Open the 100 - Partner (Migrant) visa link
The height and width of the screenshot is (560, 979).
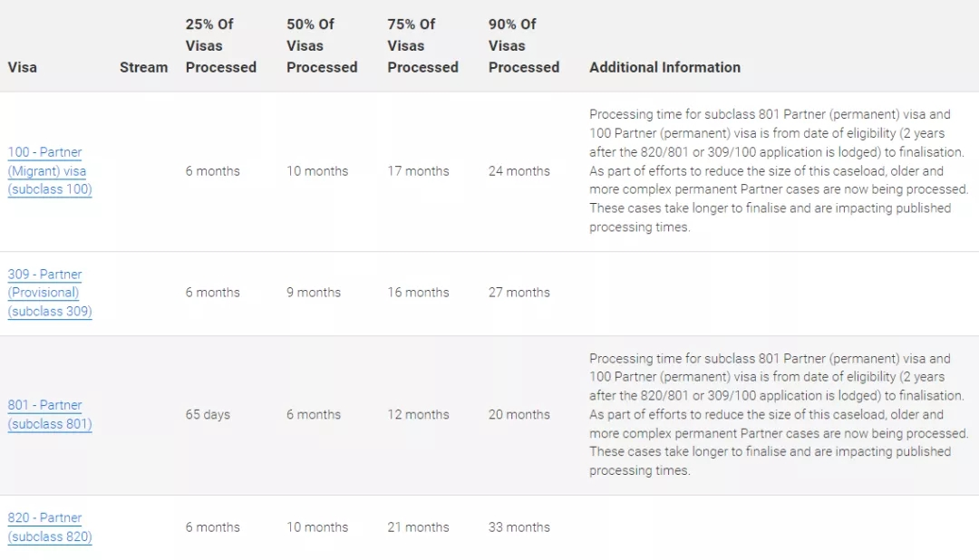[49, 170]
